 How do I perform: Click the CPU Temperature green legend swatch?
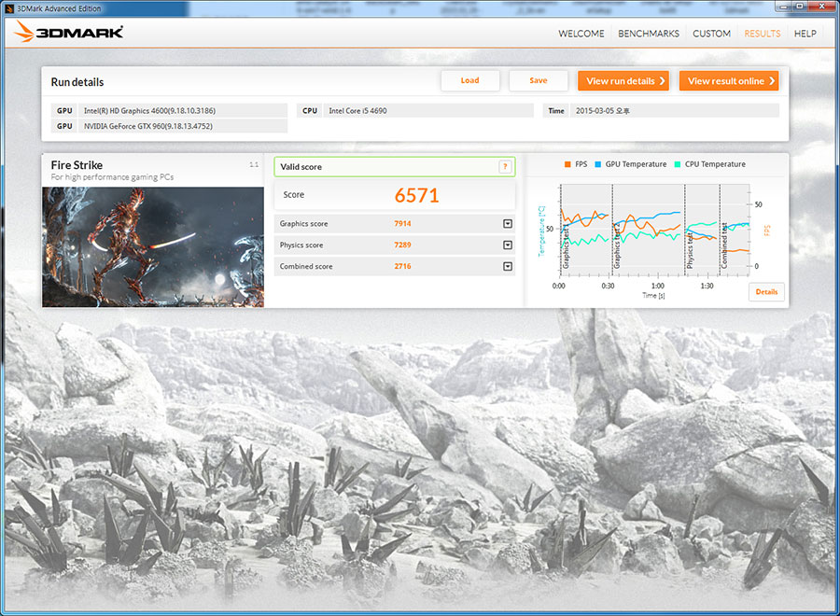(x=678, y=164)
